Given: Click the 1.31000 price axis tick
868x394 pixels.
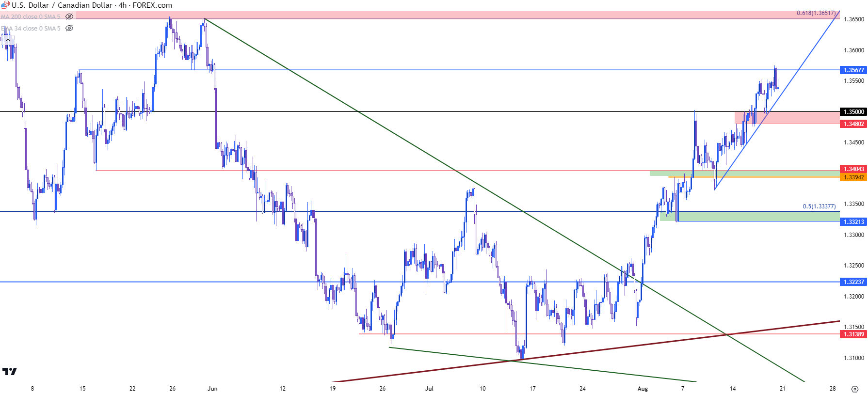Looking at the screenshot, I should click(854, 358).
